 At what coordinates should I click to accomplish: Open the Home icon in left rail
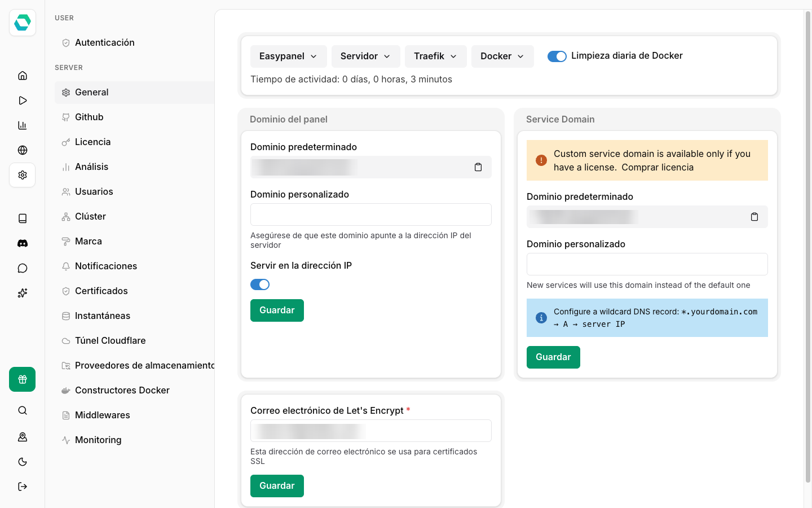coord(23,76)
